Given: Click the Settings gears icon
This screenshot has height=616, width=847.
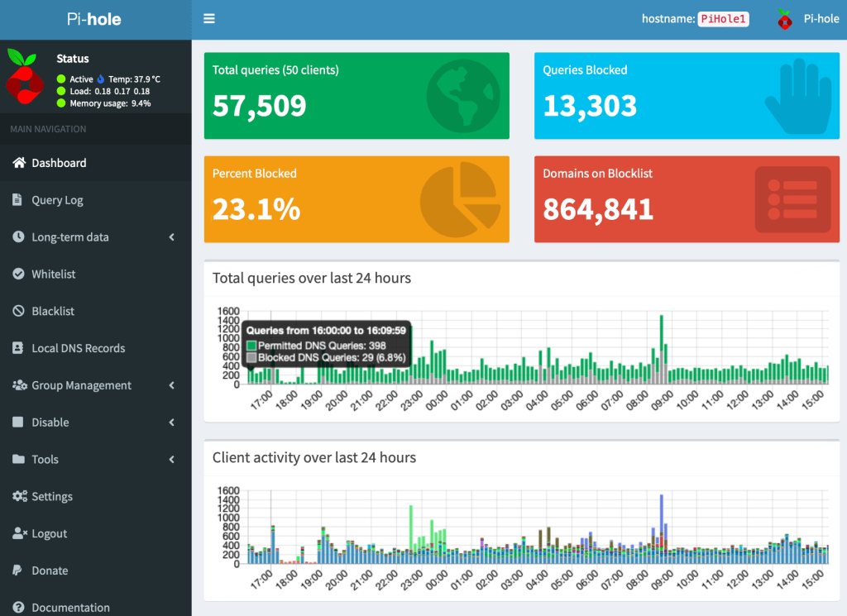Looking at the screenshot, I should pos(19,496).
